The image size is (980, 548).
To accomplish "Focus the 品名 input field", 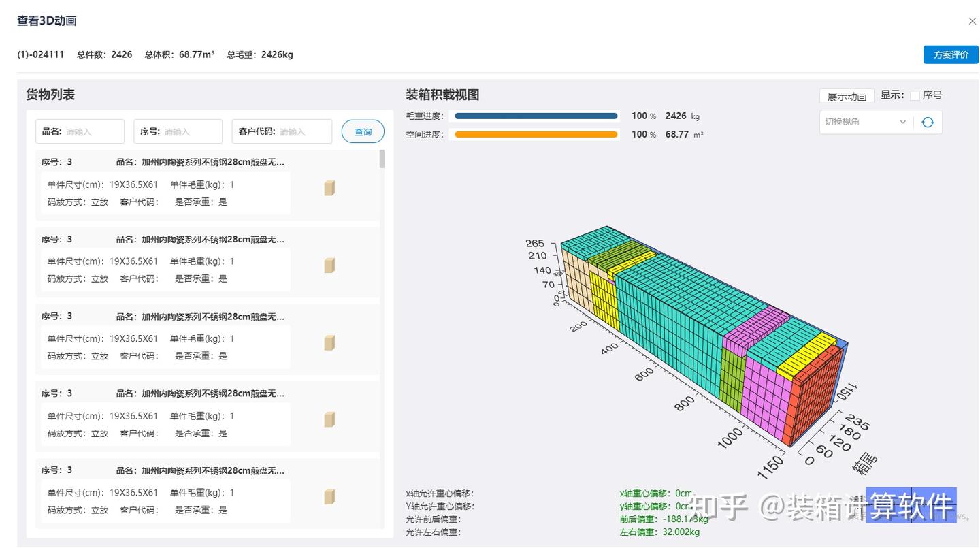I will click(80, 131).
